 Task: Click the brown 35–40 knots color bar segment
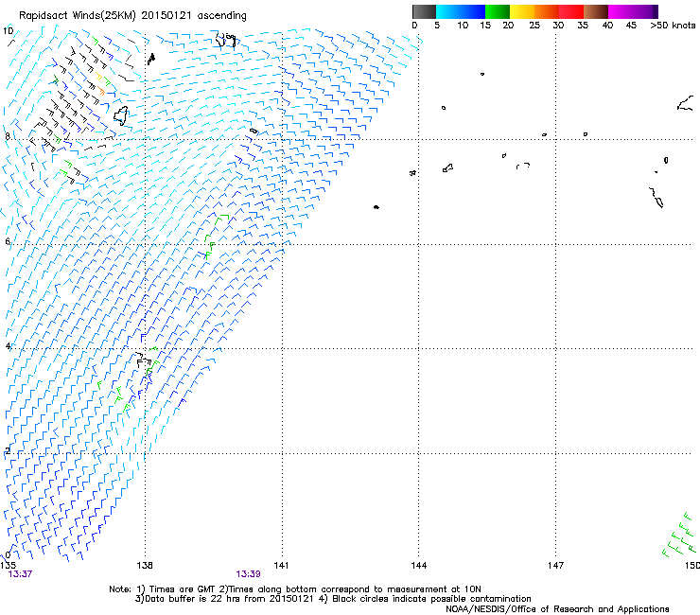(x=596, y=11)
